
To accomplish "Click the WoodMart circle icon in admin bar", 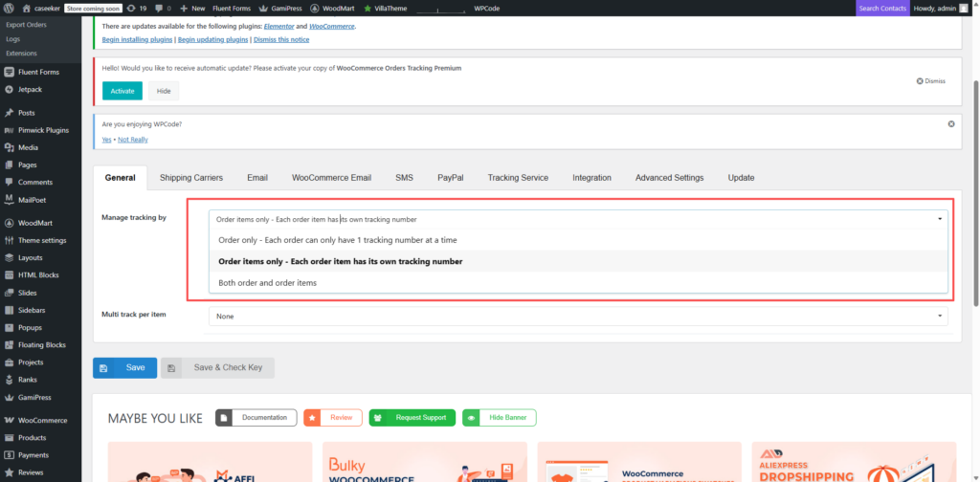I will [314, 8].
